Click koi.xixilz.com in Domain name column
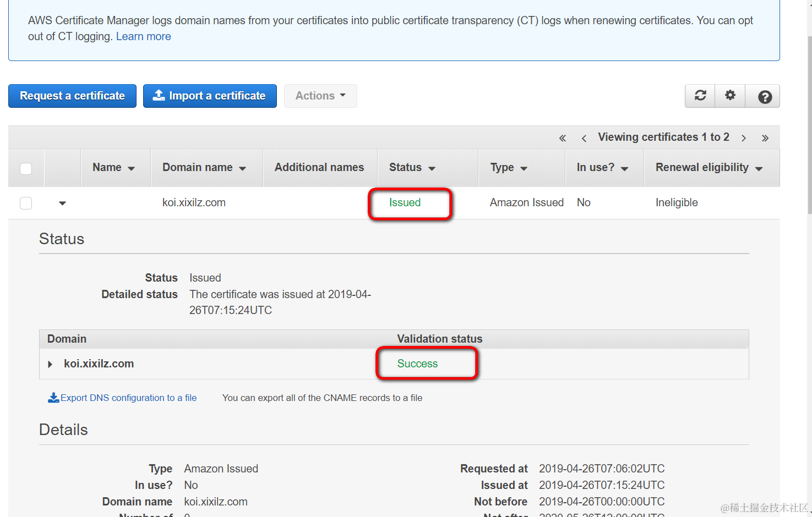 194,202
